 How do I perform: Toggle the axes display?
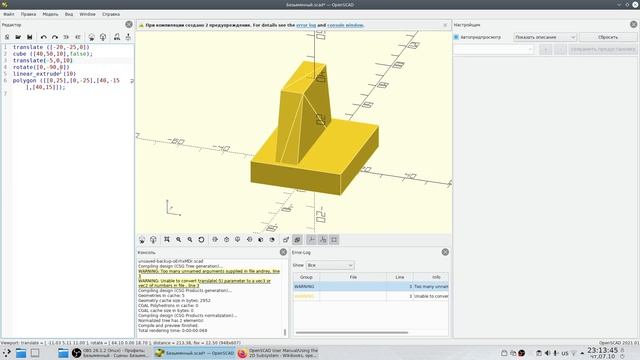[x=311, y=240]
